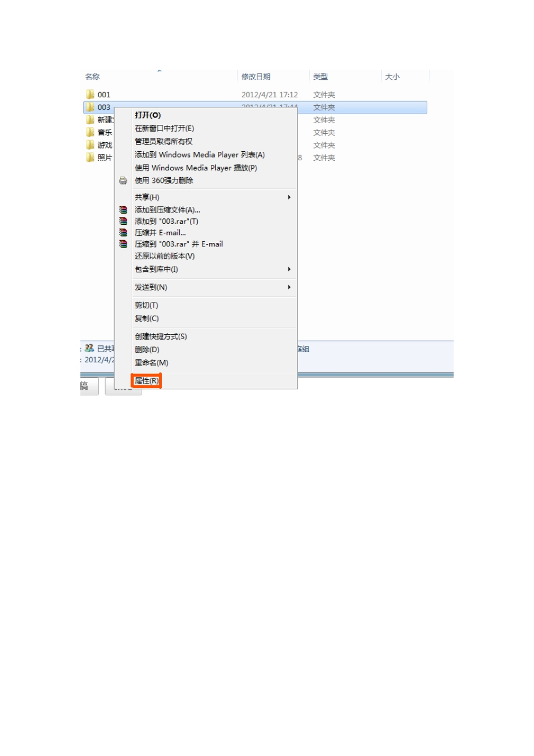The width and height of the screenshot is (534, 756).
Task: Click WinRAR icon beside 添加到压缩文件(A)
Action: 123,210
